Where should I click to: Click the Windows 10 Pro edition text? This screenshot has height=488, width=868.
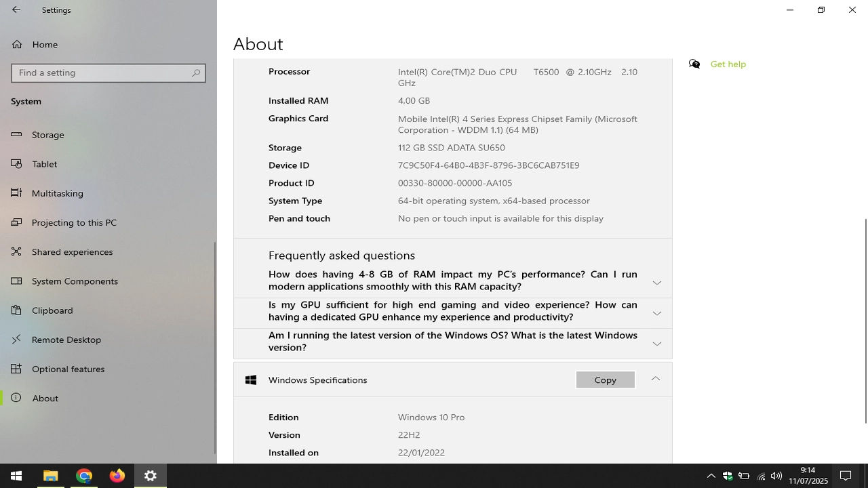click(431, 418)
